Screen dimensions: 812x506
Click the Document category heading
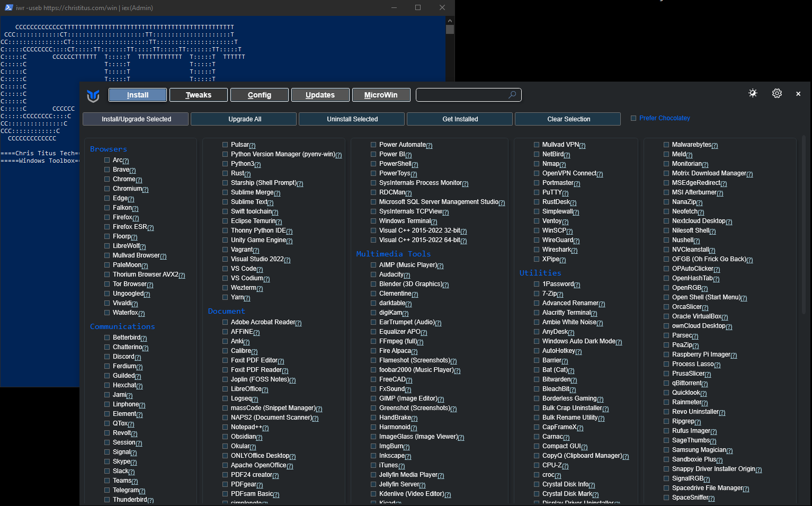(227, 311)
